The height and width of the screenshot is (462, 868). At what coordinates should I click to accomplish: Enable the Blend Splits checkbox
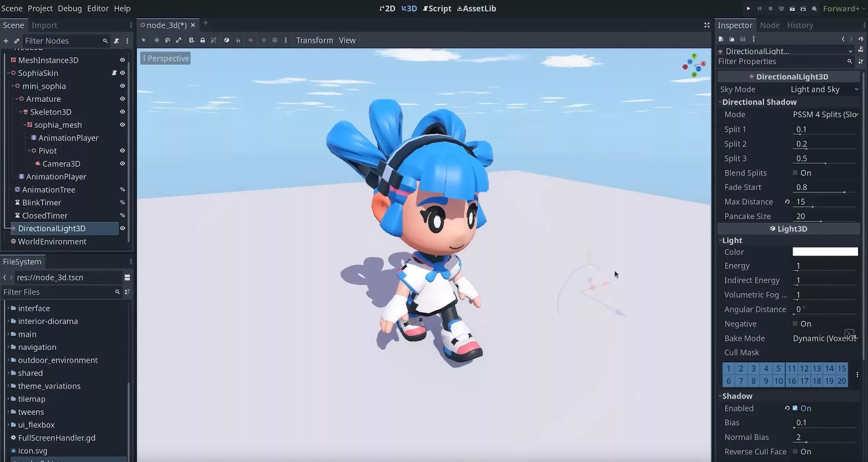point(796,173)
